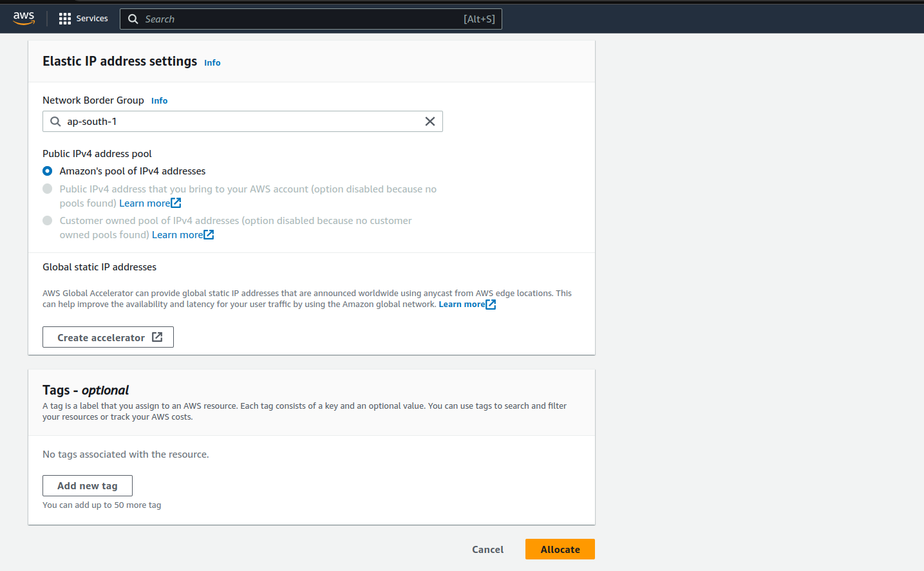The image size is (924, 571).
Task: Click external-link icon inside Create accelerator button
Action: (157, 337)
